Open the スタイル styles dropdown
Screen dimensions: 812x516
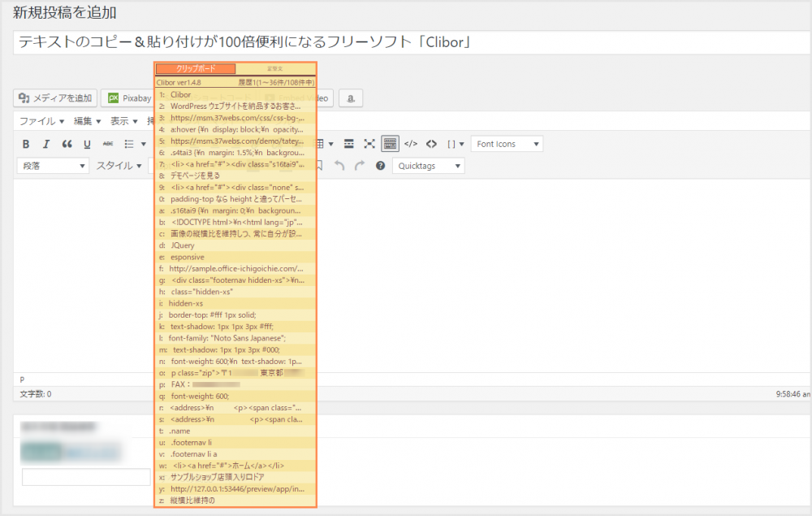tap(119, 166)
